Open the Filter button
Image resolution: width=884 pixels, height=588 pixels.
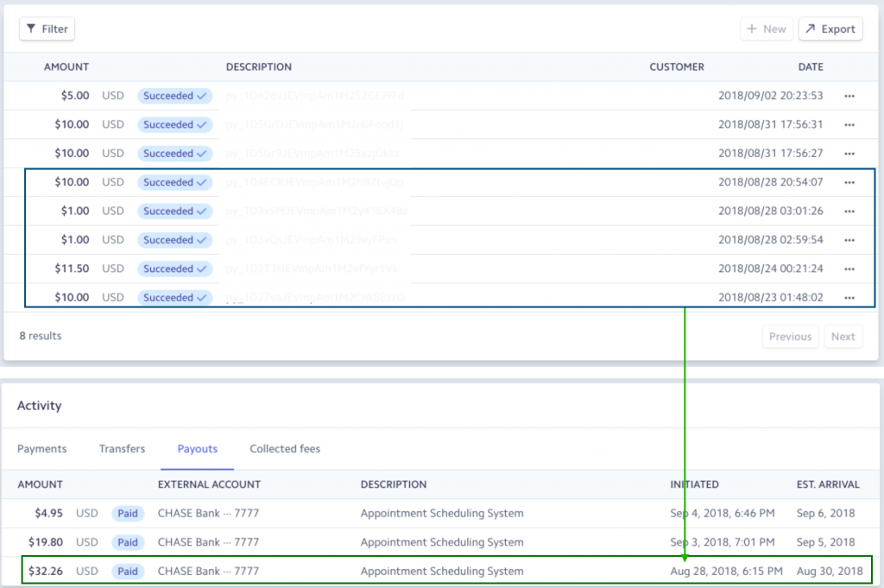tap(47, 28)
